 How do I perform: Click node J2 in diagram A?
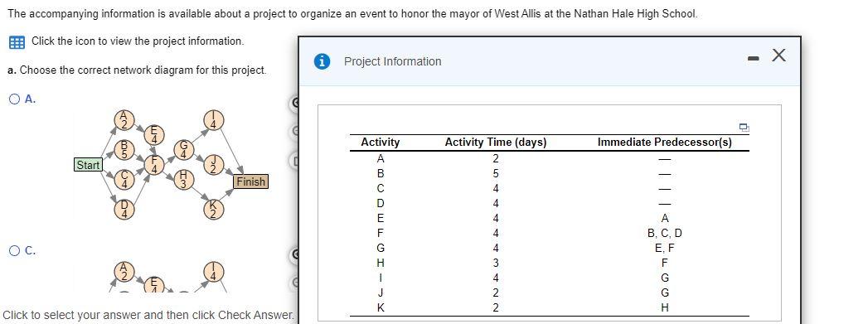click(x=214, y=164)
